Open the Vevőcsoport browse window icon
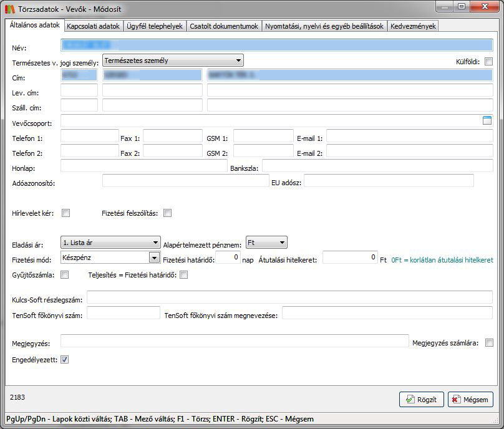 [487, 121]
